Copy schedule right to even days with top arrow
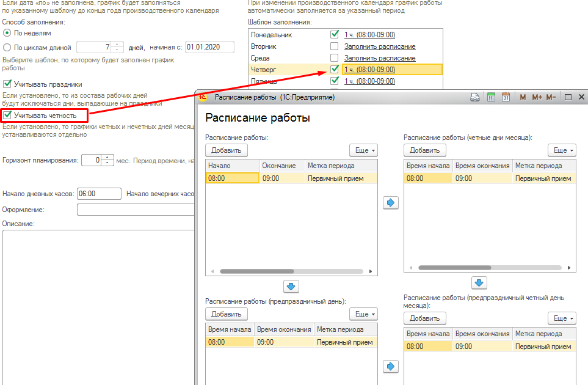 point(390,203)
